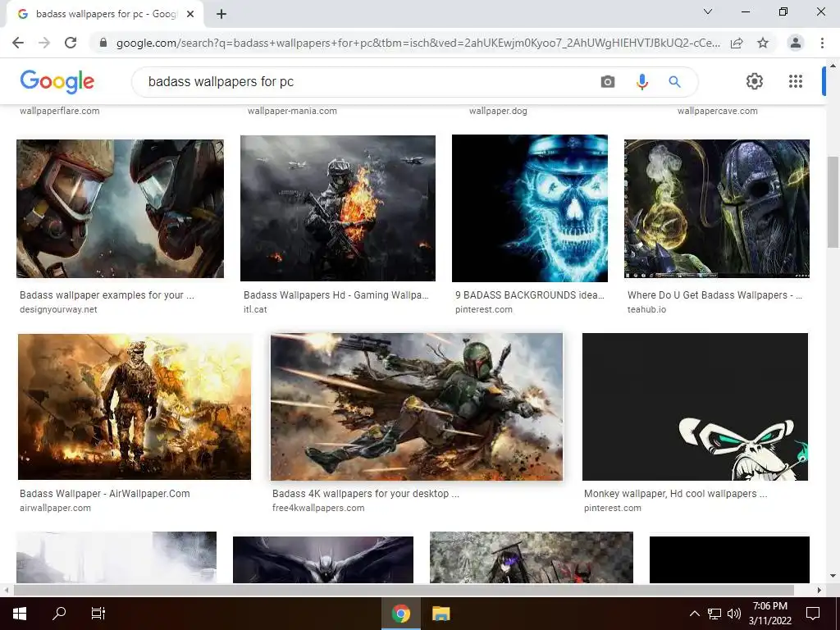This screenshot has height=630, width=840.
Task: Click the blue magnifier search button
Action: pyautogui.click(x=674, y=82)
